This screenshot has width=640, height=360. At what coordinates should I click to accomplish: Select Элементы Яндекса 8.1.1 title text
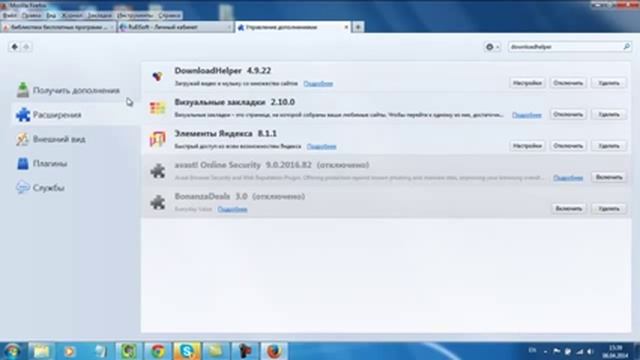(x=226, y=133)
